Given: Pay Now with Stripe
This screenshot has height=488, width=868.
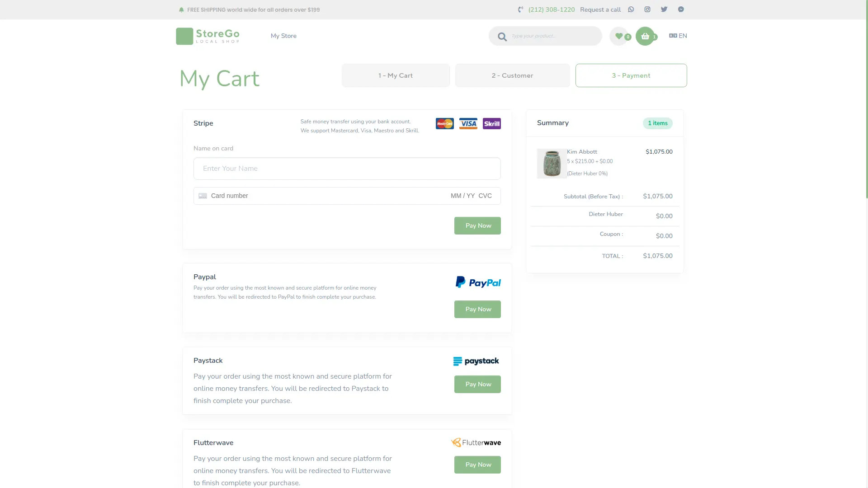Looking at the screenshot, I should 477,225.
